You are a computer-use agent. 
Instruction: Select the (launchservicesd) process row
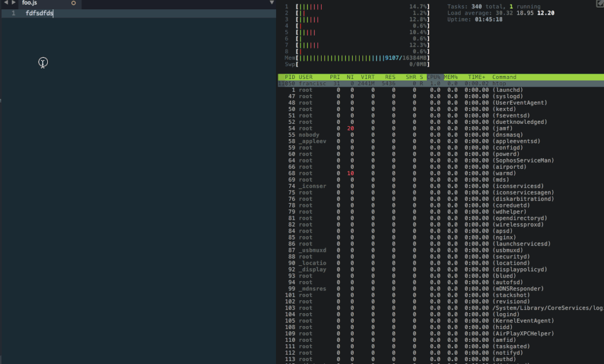click(441, 244)
